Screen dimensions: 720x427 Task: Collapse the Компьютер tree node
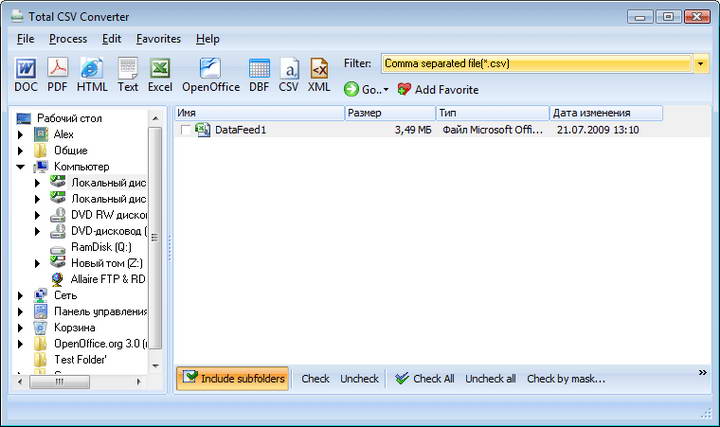(21, 167)
